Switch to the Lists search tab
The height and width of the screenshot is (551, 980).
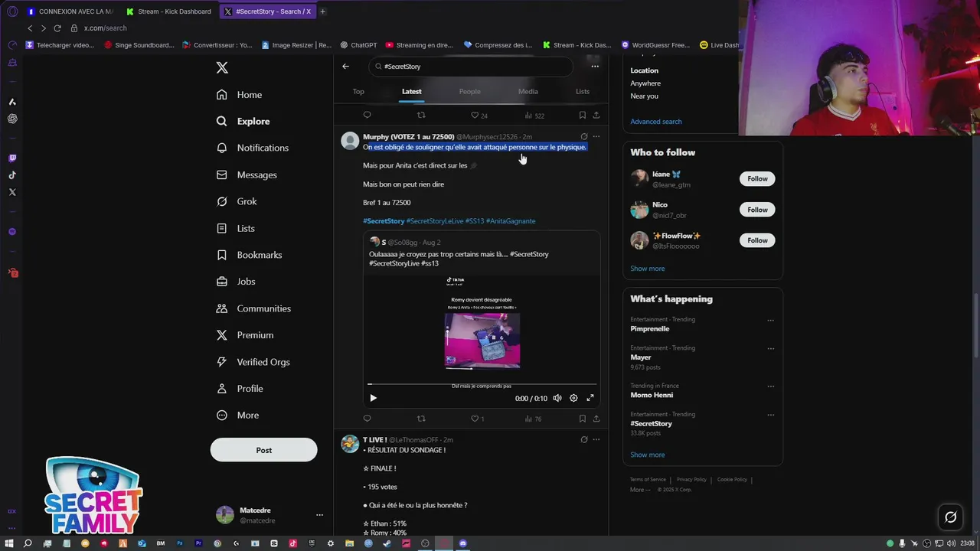point(583,92)
